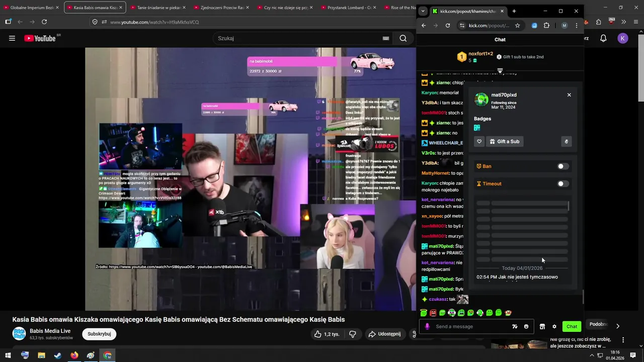Click the YouTube address bar URL
This screenshot has width=644, height=362.
pyautogui.click(x=154, y=22)
